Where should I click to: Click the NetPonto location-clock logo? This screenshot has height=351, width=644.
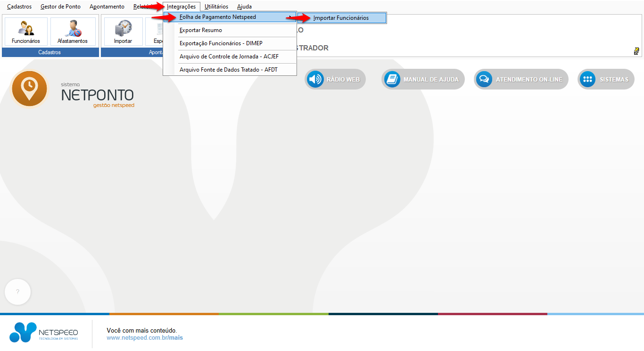[29, 89]
